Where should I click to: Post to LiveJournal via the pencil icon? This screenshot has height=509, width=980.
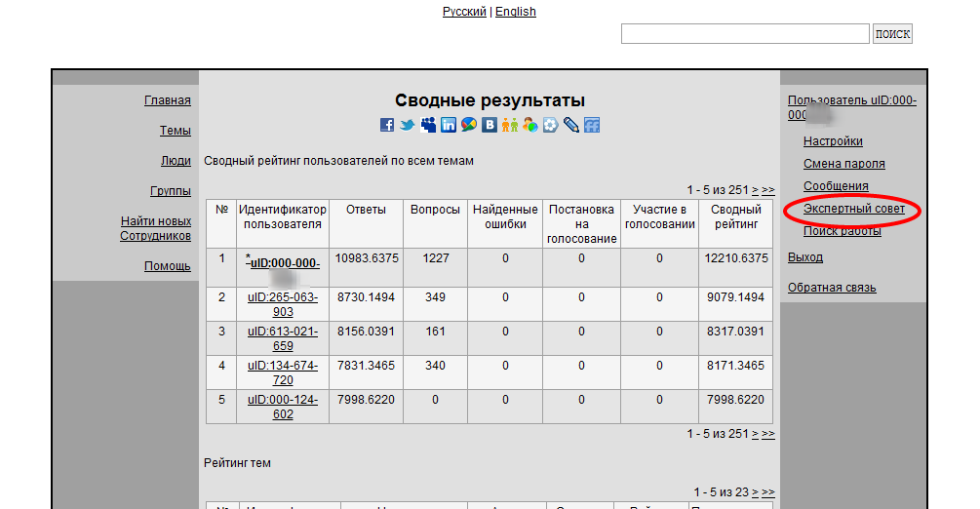(x=571, y=125)
